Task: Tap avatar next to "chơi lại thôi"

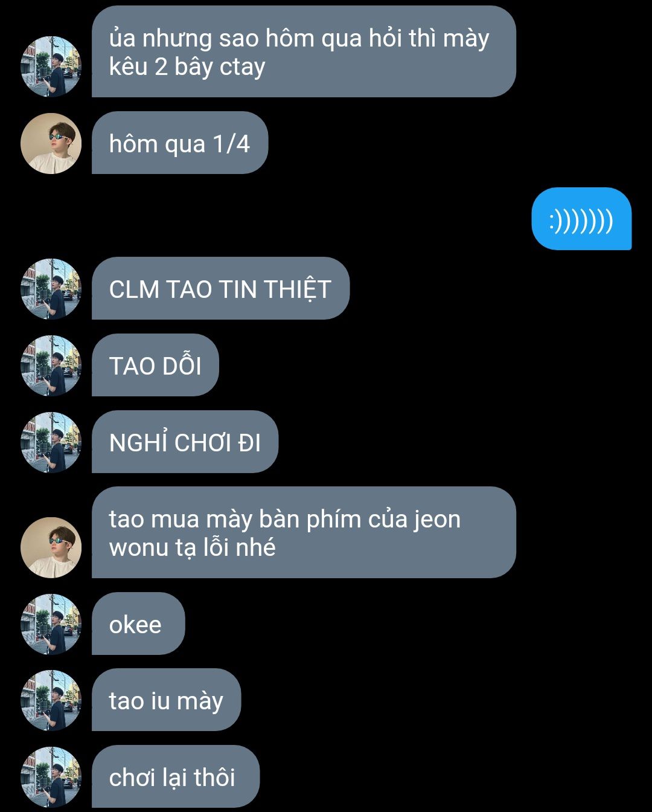Action: point(51,777)
